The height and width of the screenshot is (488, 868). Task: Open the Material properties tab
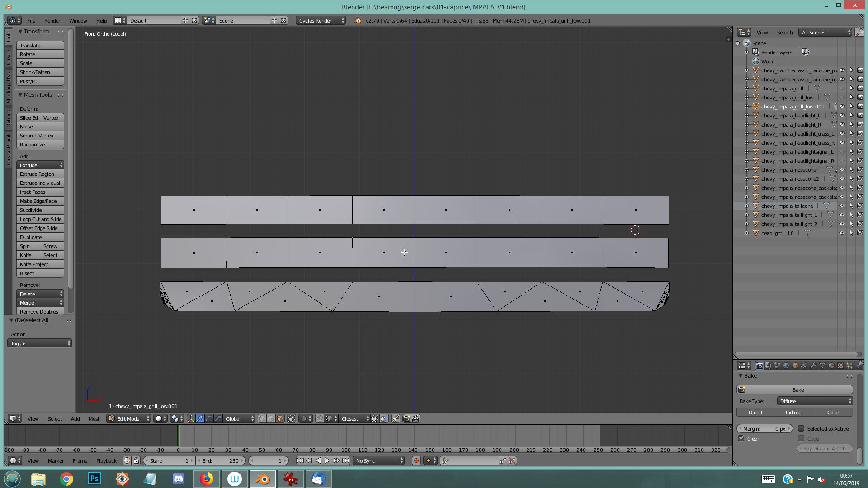[x=831, y=366]
